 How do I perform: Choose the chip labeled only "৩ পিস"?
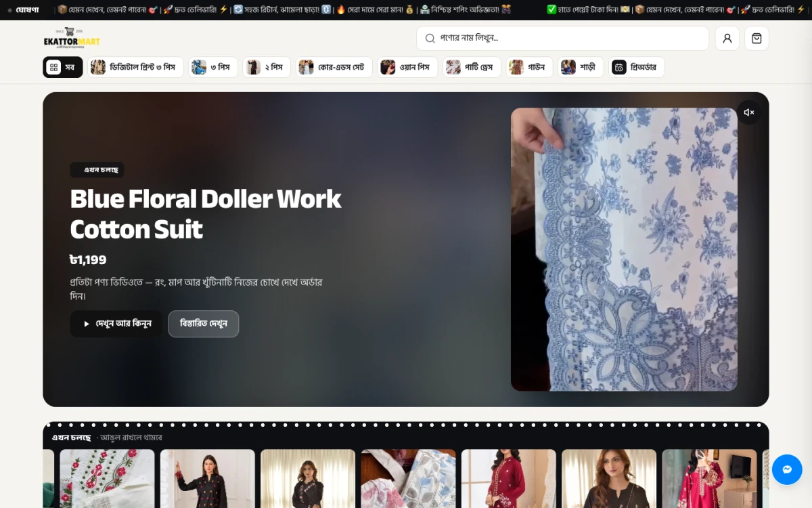[213, 67]
